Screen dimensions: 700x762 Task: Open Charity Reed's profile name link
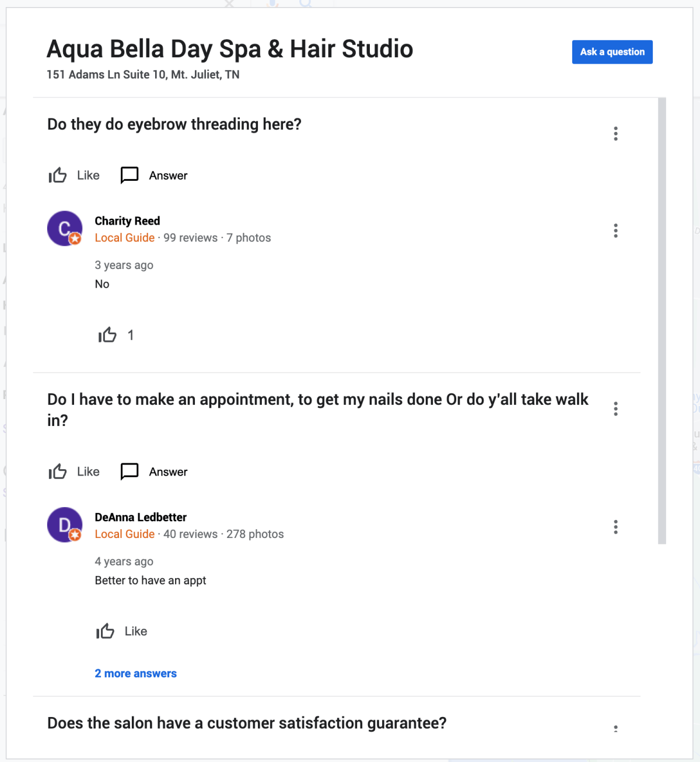point(127,221)
